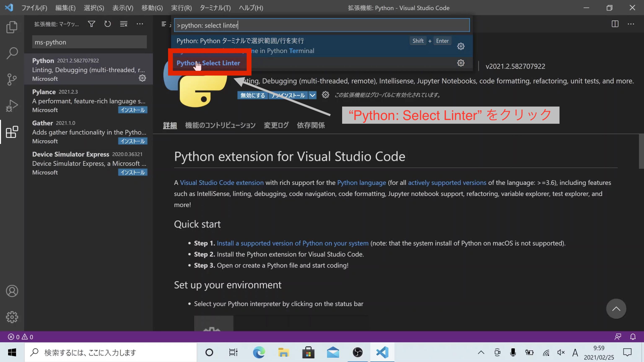Install the Pylance extension

(132, 110)
